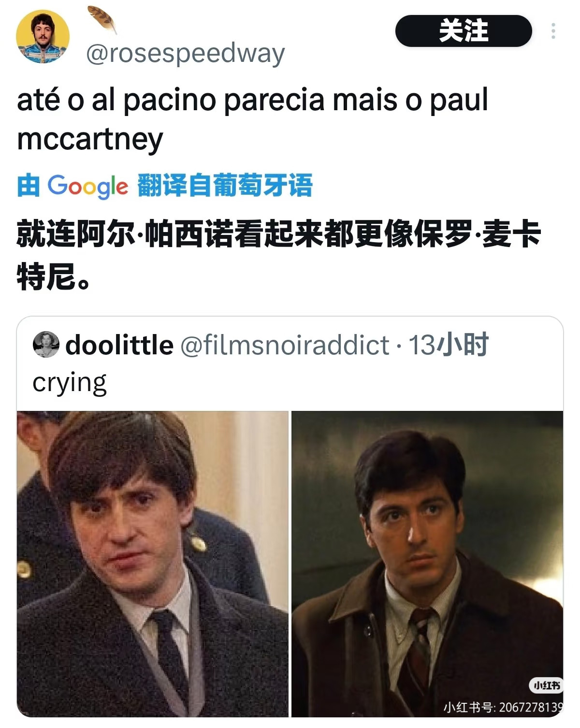580x728 pixels.
Task: Select the translated Chinese tweet text
Action: tap(278, 255)
